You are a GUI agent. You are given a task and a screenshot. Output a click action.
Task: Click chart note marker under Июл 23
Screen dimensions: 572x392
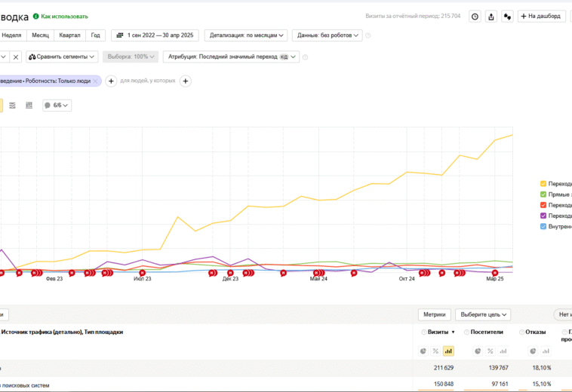[143, 273]
